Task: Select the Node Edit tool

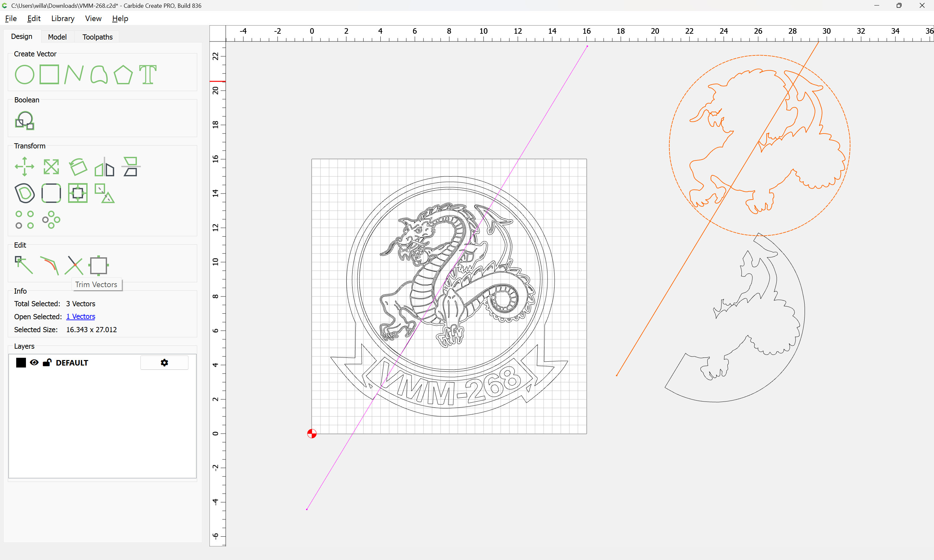Action: (24, 265)
